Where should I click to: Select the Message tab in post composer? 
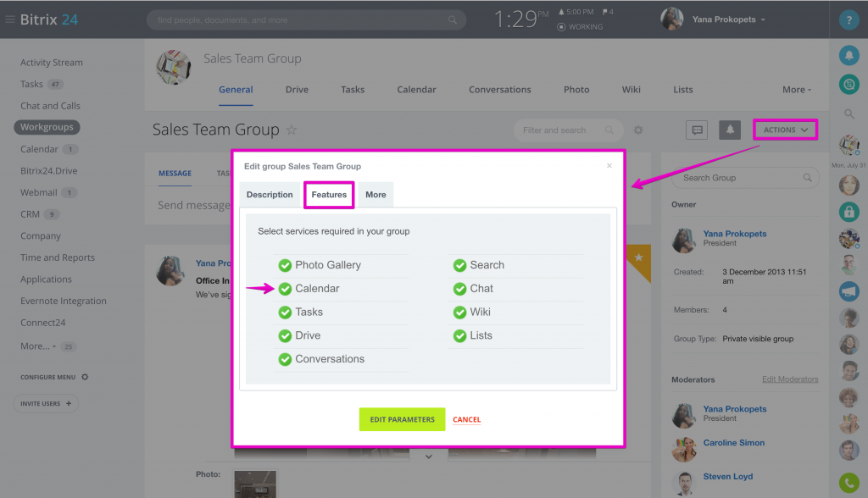point(175,173)
